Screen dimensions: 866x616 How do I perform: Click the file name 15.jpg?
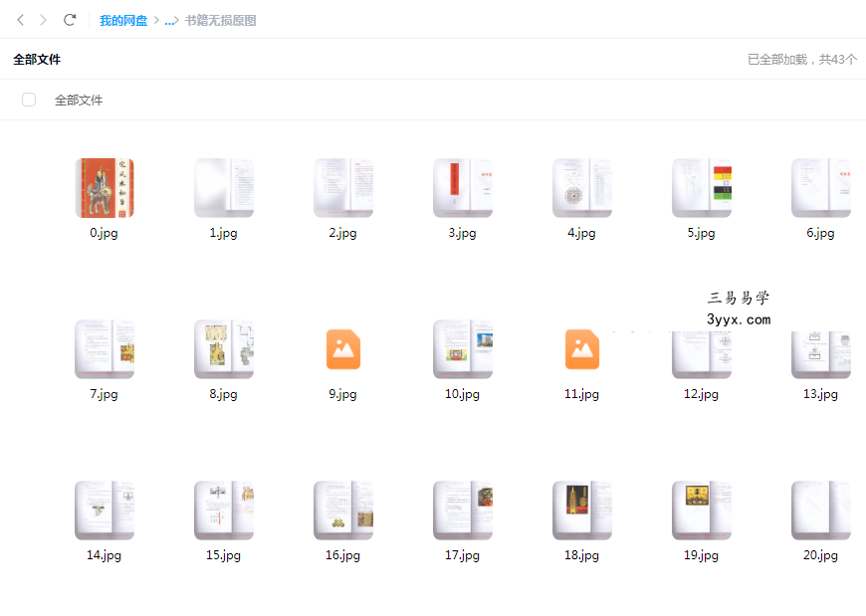pos(223,555)
